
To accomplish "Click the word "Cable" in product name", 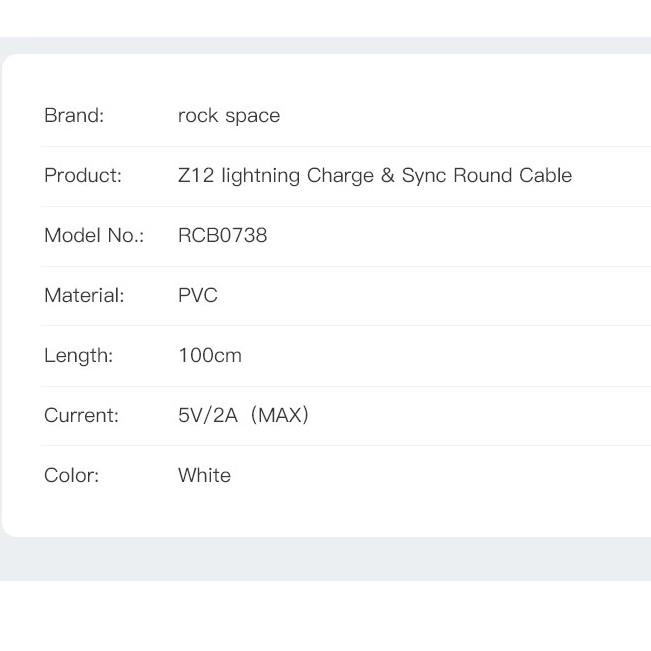I will 545,176.
